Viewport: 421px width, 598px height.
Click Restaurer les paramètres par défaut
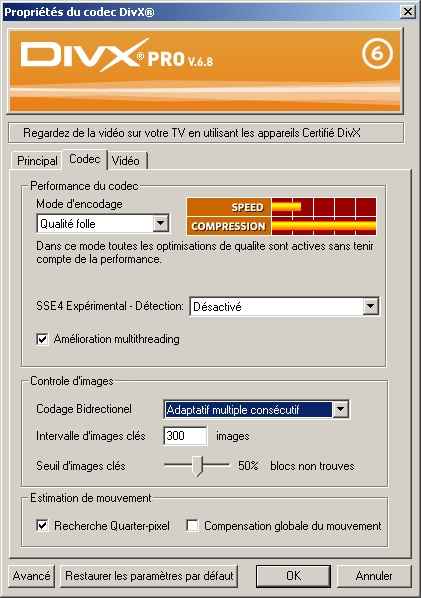pos(149,575)
